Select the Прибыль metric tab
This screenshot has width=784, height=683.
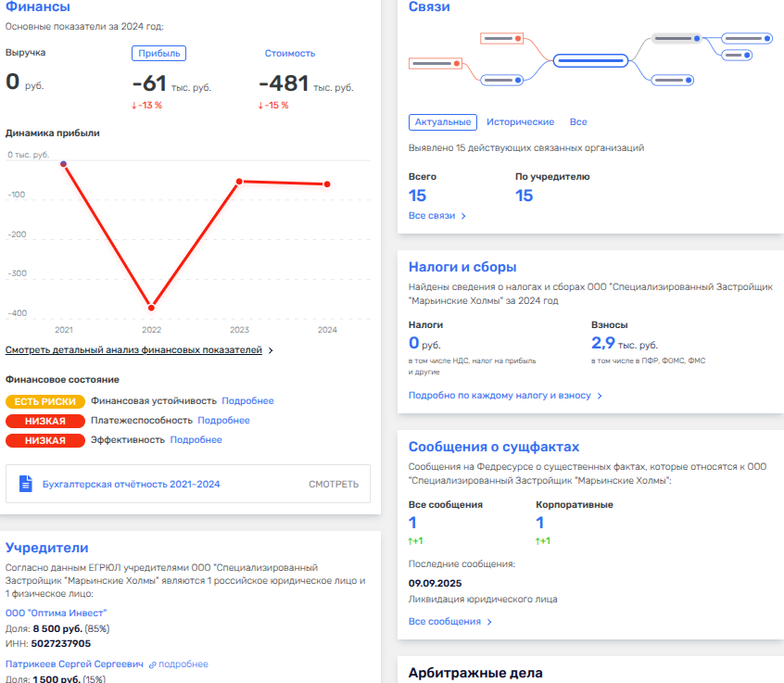point(158,53)
